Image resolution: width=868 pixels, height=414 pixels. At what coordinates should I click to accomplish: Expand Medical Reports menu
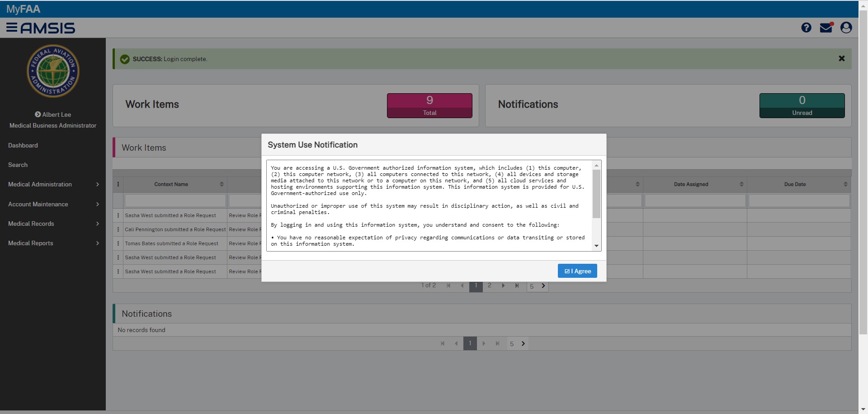[53, 243]
